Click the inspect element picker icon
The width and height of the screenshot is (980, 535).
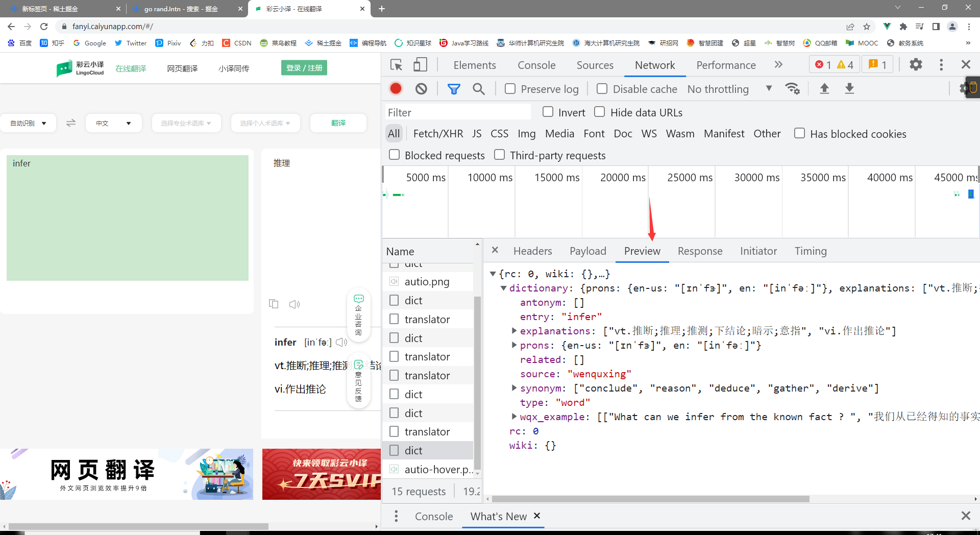tap(396, 65)
